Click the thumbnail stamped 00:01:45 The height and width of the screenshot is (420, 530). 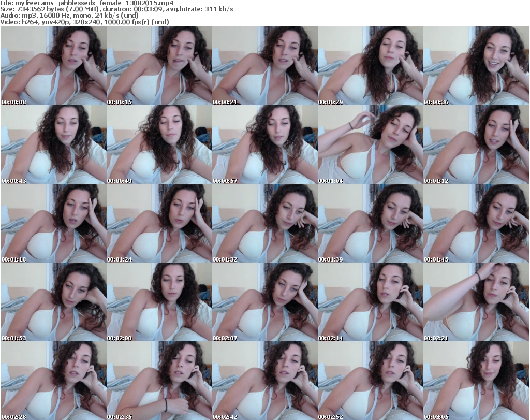pos(476,223)
